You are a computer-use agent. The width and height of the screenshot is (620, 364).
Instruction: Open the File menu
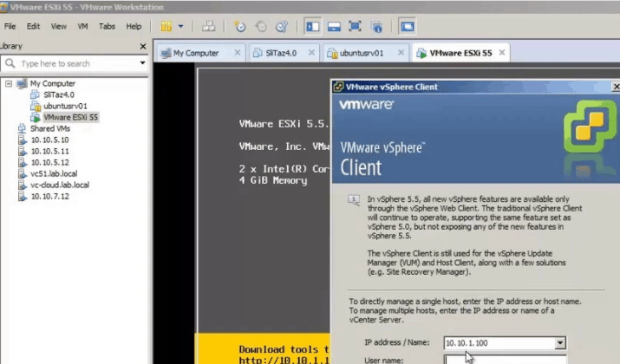click(x=10, y=27)
